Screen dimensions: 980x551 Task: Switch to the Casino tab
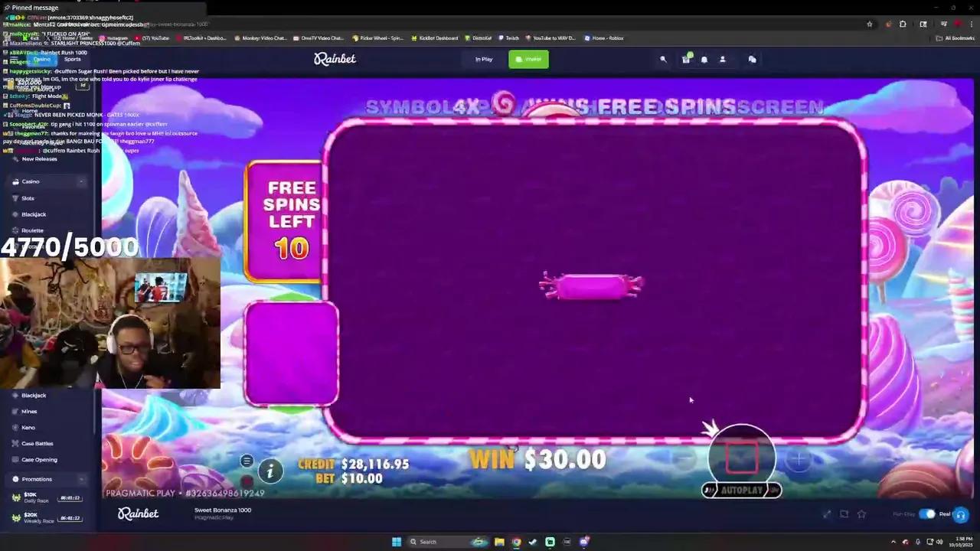41,59
